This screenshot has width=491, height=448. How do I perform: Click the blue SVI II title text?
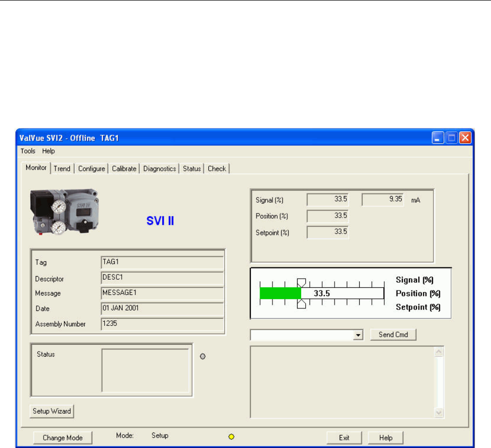click(x=160, y=221)
